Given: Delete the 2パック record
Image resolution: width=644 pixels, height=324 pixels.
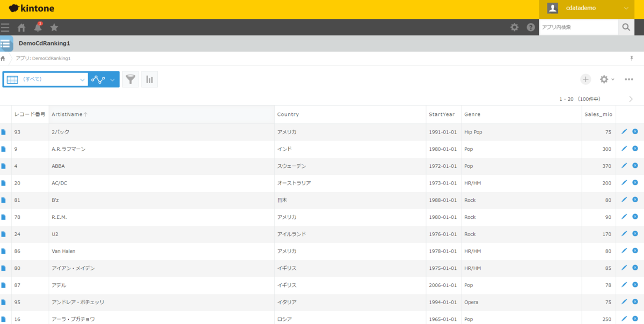Looking at the screenshot, I should 635,131.
